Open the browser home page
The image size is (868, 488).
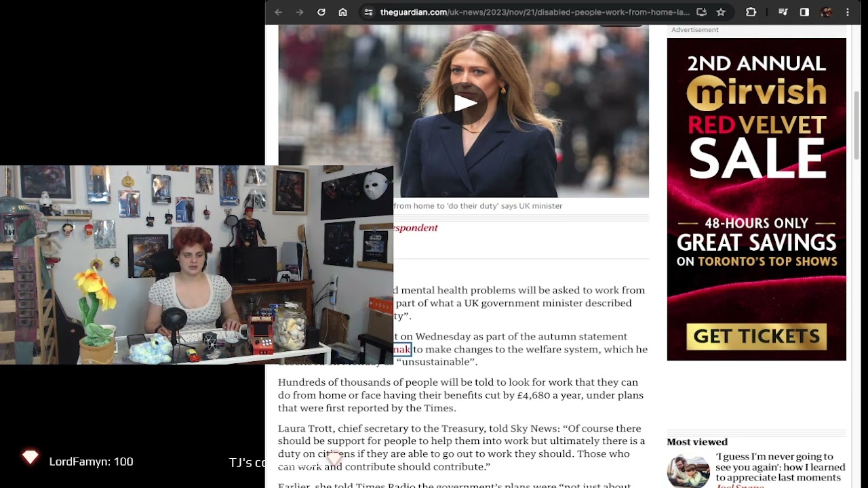point(343,12)
